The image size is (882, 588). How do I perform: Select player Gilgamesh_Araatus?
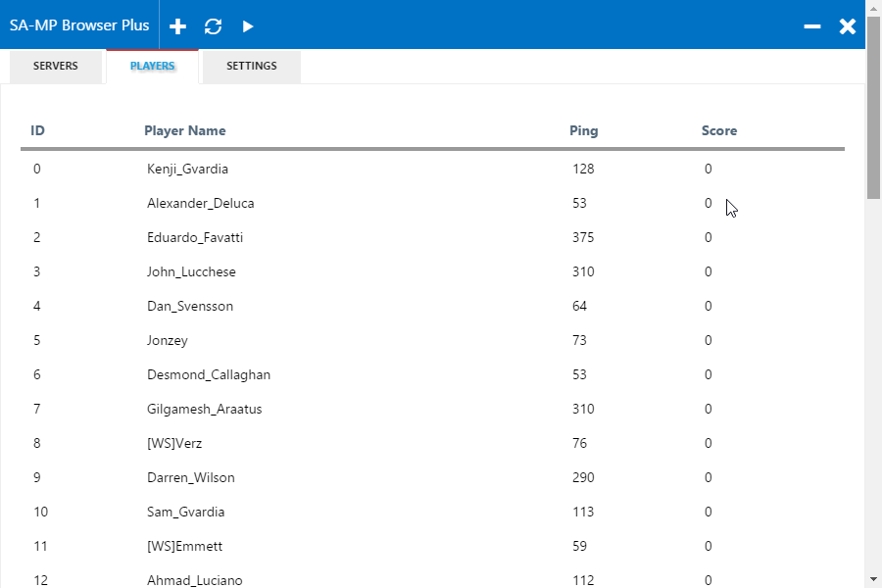click(x=432, y=409)
